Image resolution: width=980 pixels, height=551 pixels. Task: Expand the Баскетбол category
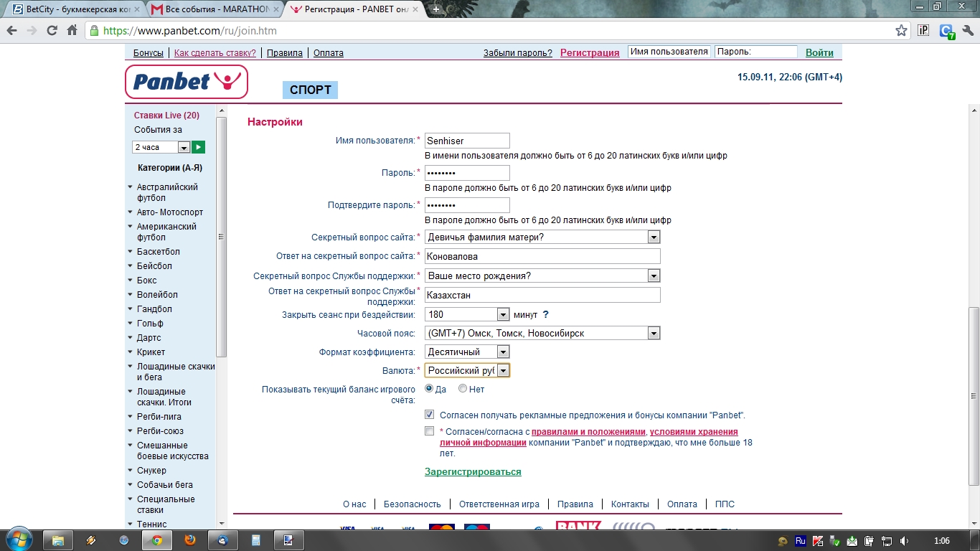(159, 252)
